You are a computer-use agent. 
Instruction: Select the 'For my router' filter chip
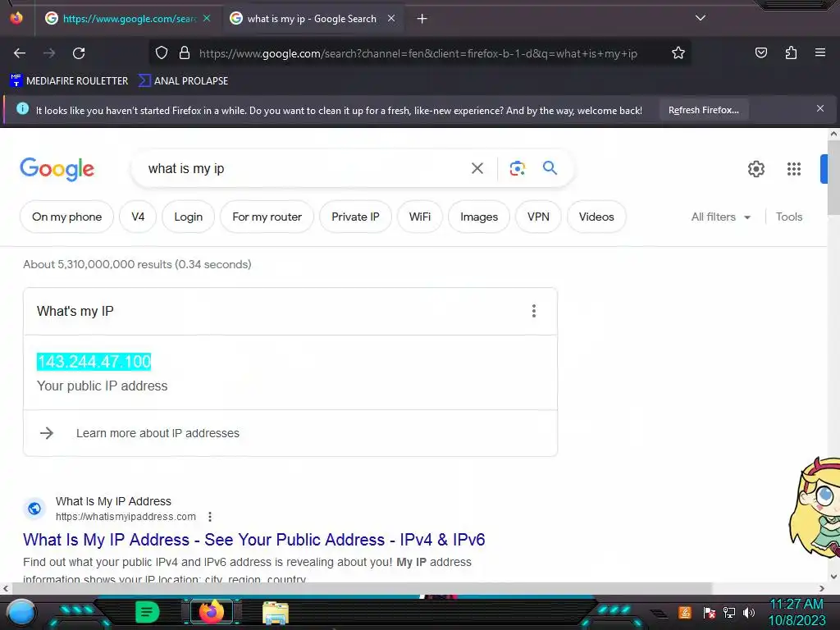pyautogui.click(x=267, y=217)
